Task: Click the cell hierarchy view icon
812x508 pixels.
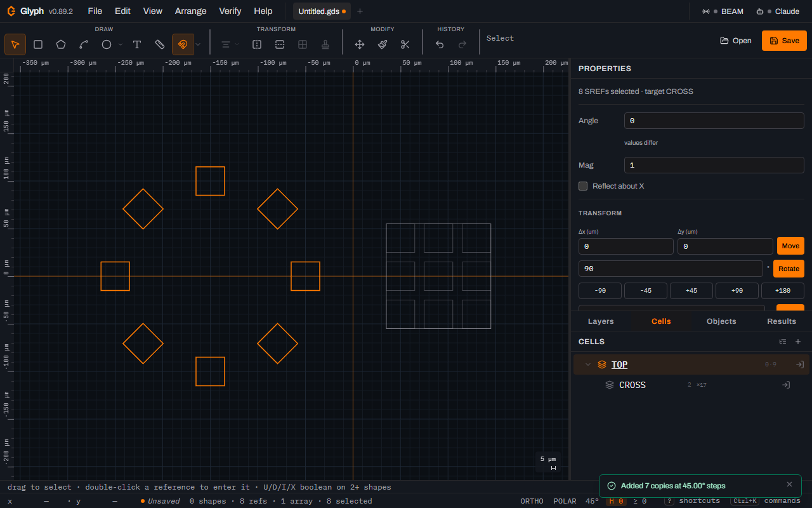Action: coord(783,342)
